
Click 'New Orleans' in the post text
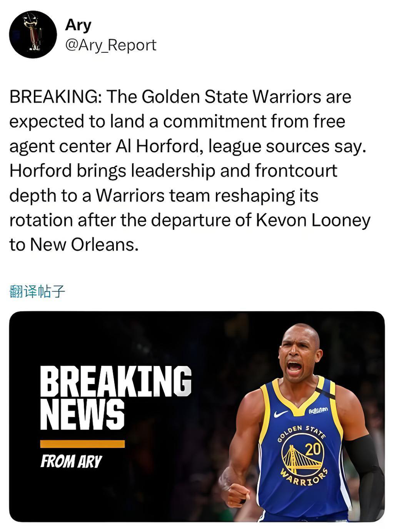(x=84, y=244)
